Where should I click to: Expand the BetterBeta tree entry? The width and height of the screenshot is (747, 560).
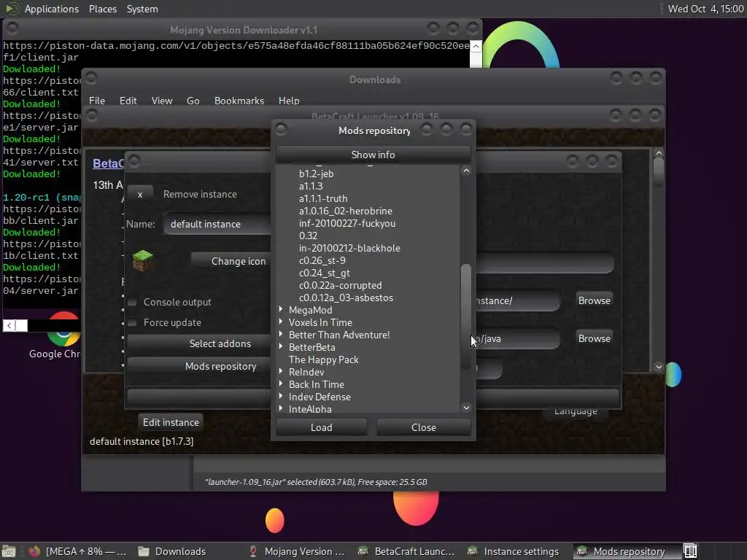[281, 346]
